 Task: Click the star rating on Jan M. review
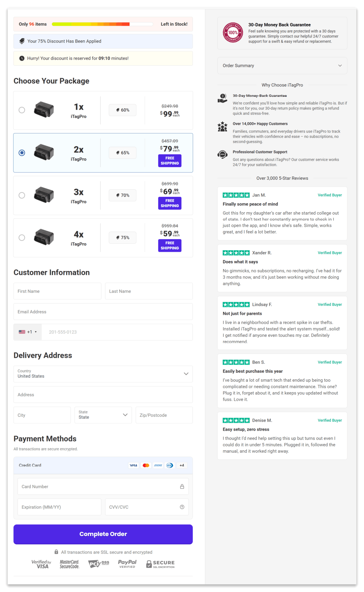236,195
